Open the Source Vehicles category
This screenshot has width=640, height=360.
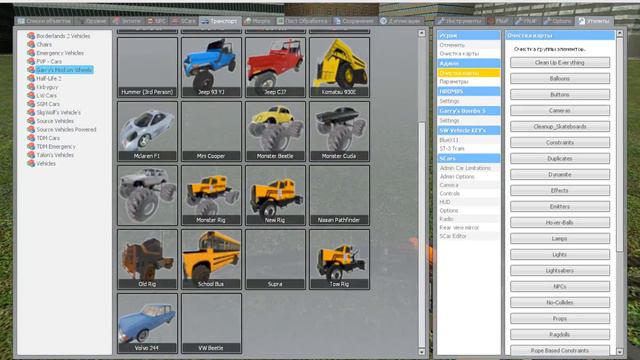[x=55, y=121]
